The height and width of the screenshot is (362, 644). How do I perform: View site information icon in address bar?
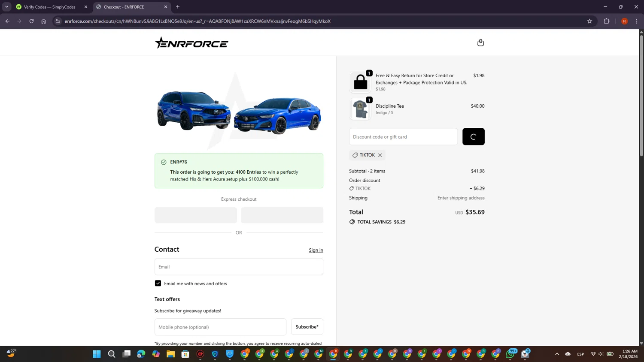point(58,21)
